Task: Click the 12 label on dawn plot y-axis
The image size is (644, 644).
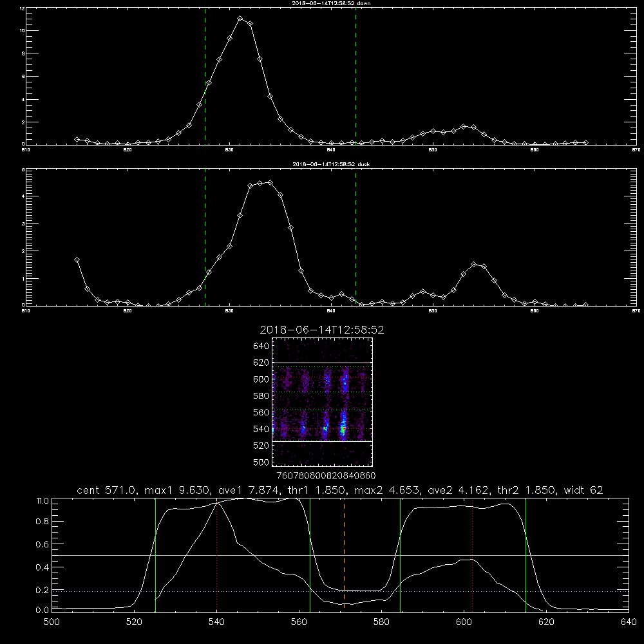Action: [22, 8]
